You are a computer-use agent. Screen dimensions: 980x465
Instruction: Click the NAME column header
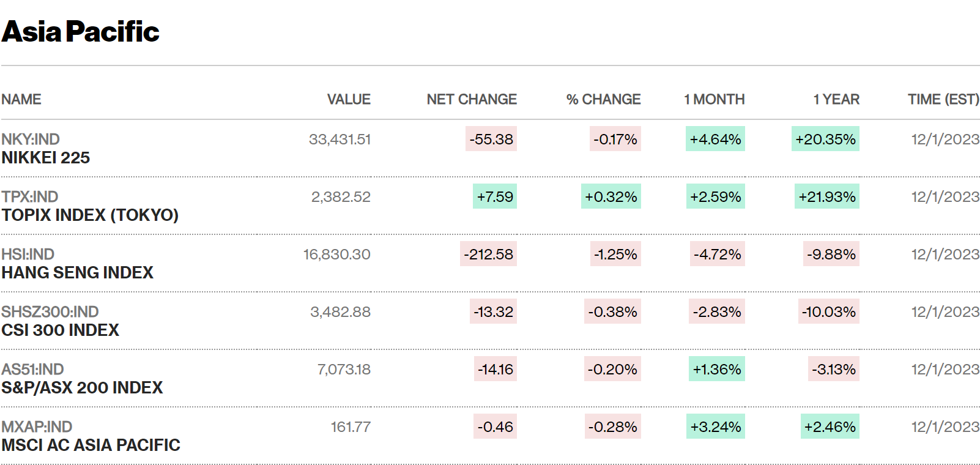(21, 99)
